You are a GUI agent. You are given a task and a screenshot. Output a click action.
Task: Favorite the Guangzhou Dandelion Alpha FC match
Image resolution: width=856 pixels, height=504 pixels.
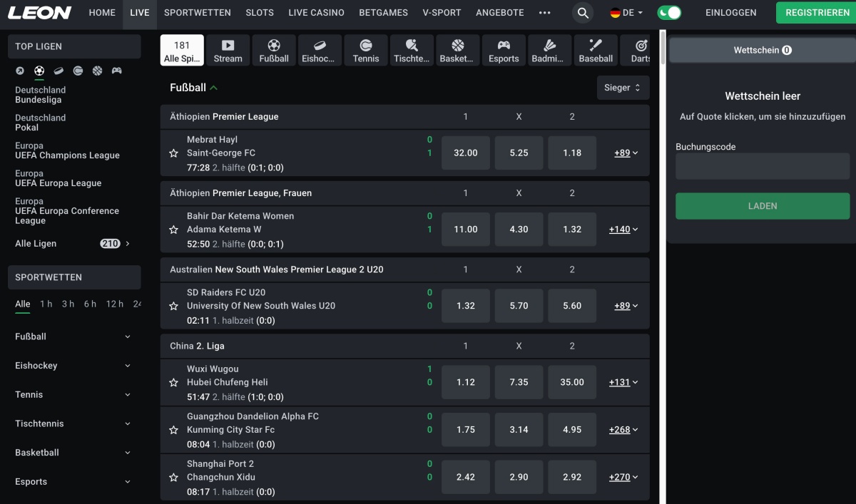point(173,430)
